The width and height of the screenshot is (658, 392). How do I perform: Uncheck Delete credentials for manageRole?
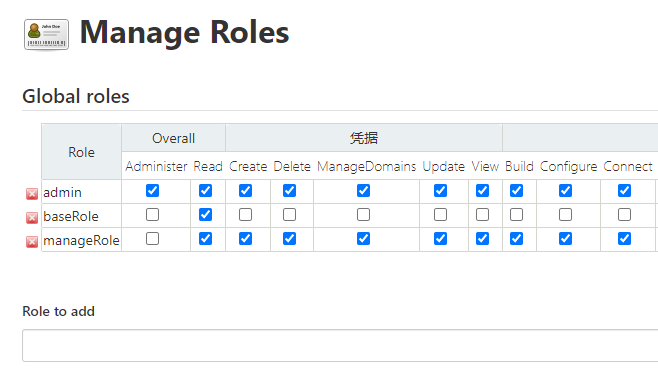(290, 238)
